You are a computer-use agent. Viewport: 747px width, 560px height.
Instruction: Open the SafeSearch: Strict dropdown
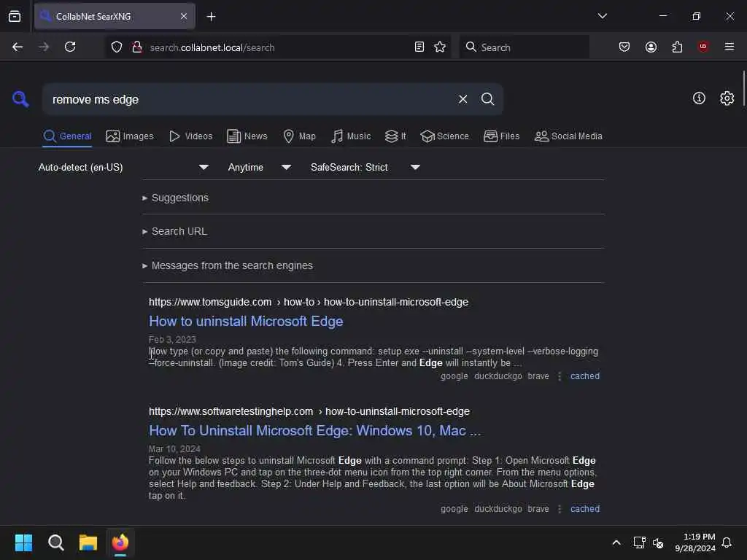pos(365,167)
